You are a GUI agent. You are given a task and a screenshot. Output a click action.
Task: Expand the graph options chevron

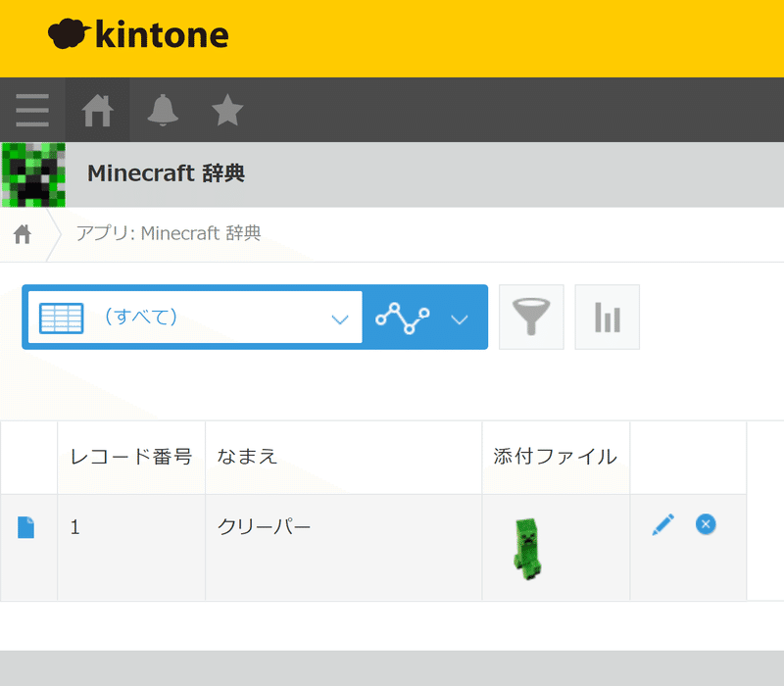(x=460, y=318)
